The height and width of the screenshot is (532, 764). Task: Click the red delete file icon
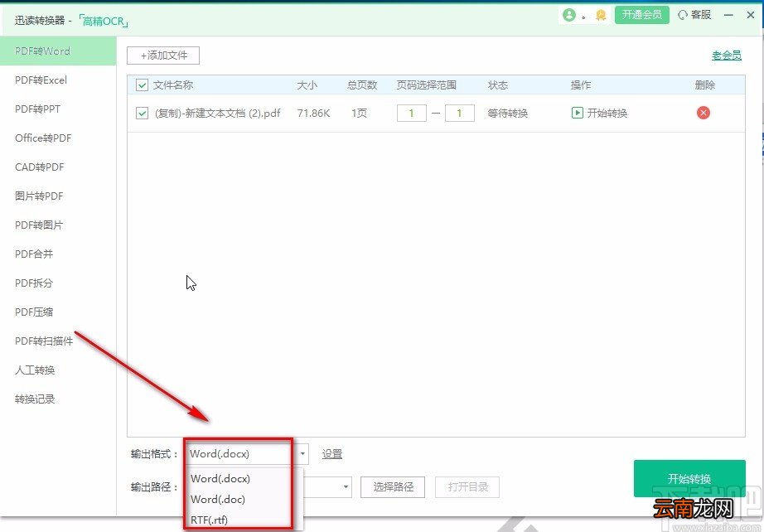703,113
